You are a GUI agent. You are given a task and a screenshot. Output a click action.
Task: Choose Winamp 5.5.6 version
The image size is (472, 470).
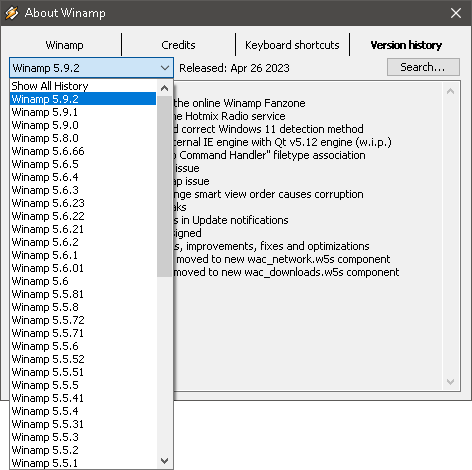coord(83,346)
